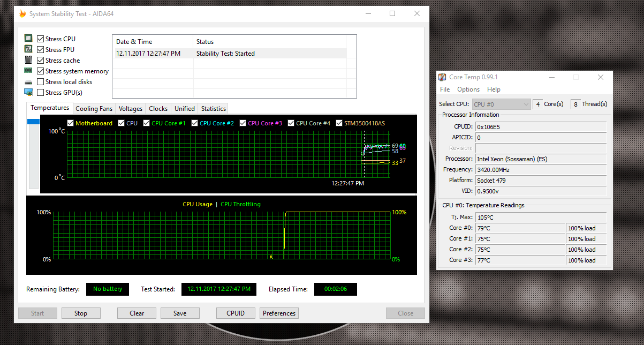Click the percent icon beside Stress FPU
The width and height of the screenshot is (644, 345).
pos(28,49)
